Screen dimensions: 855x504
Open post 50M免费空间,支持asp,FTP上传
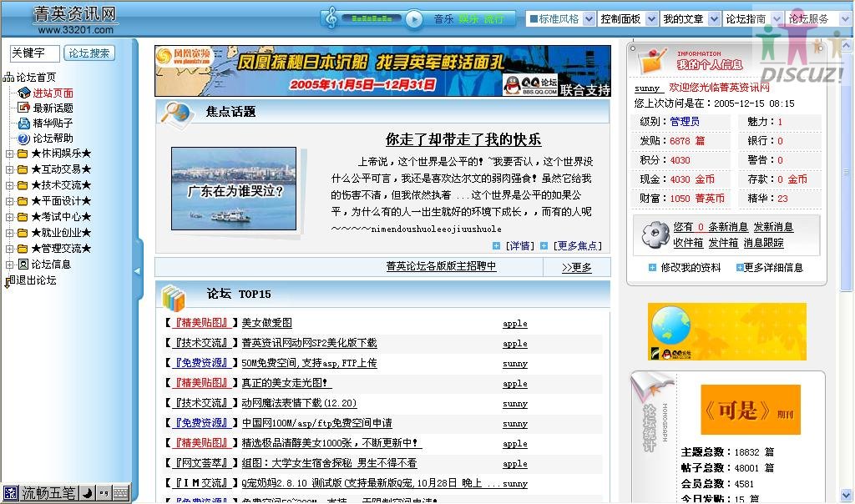309,363
